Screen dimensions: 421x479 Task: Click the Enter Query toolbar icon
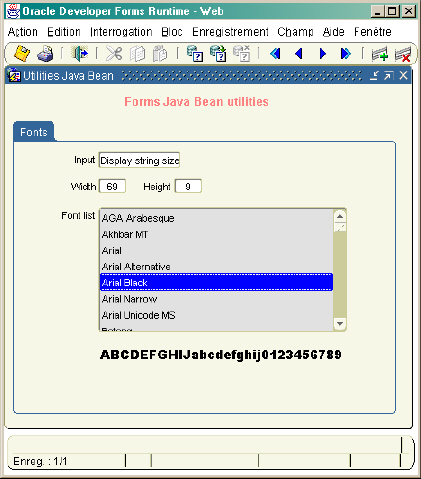tap(195, 54)
